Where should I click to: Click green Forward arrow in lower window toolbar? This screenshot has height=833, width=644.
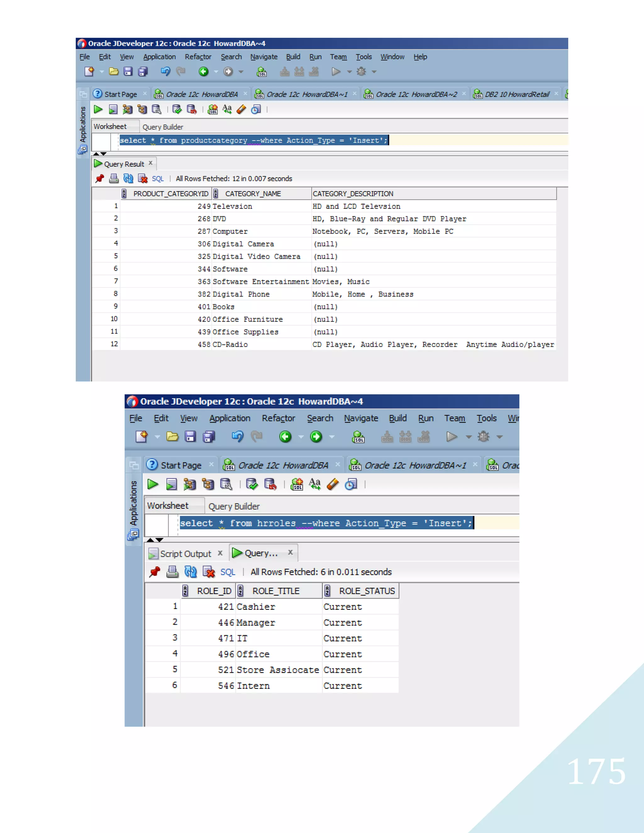[x=316, y=437]
